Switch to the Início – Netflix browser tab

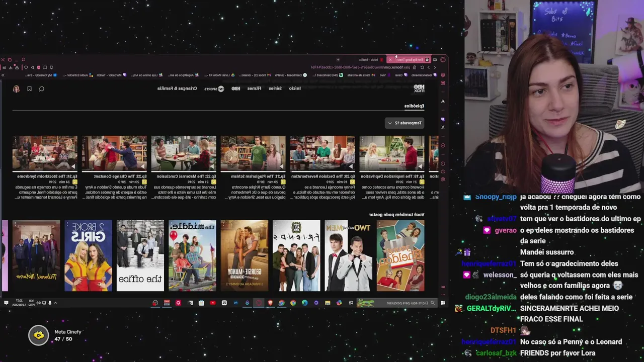tap(371, 59)
